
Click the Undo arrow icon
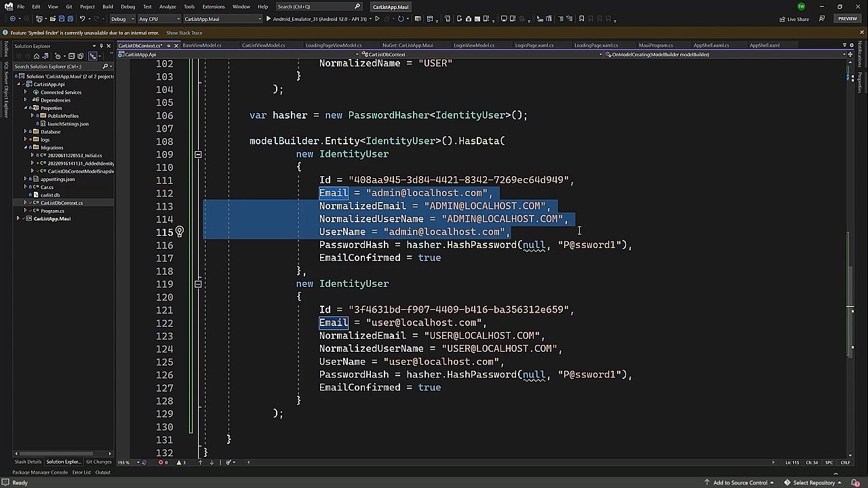pyautogui.click(x=82, y=19)
